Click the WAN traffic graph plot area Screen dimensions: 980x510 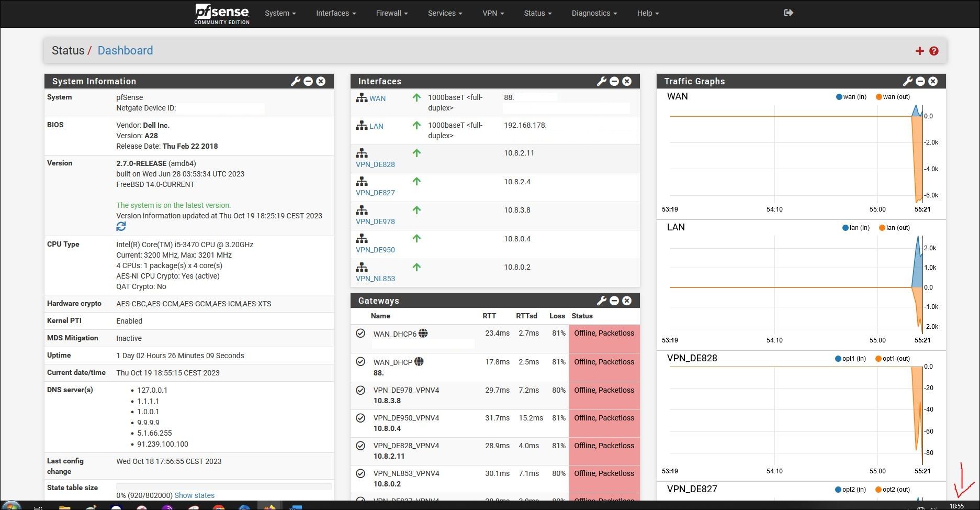tap(795, 153)
